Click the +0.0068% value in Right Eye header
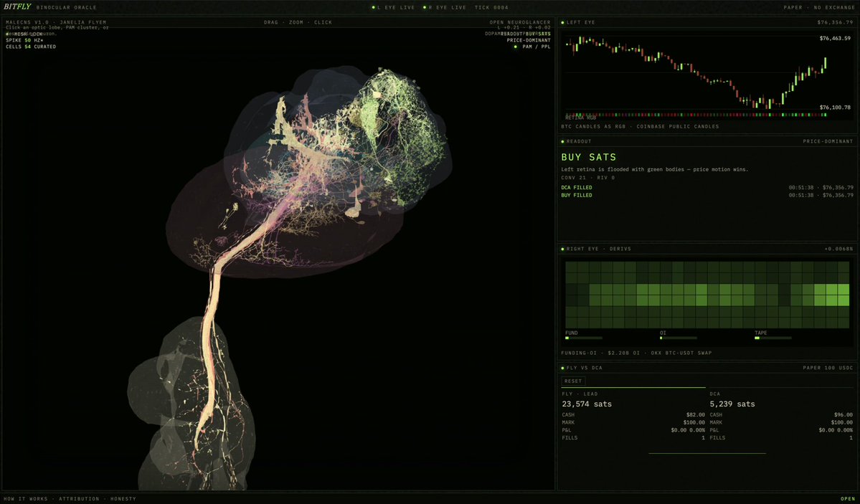Image resolution: width=860 pixels, height=504 pixels. click(838, 249)
